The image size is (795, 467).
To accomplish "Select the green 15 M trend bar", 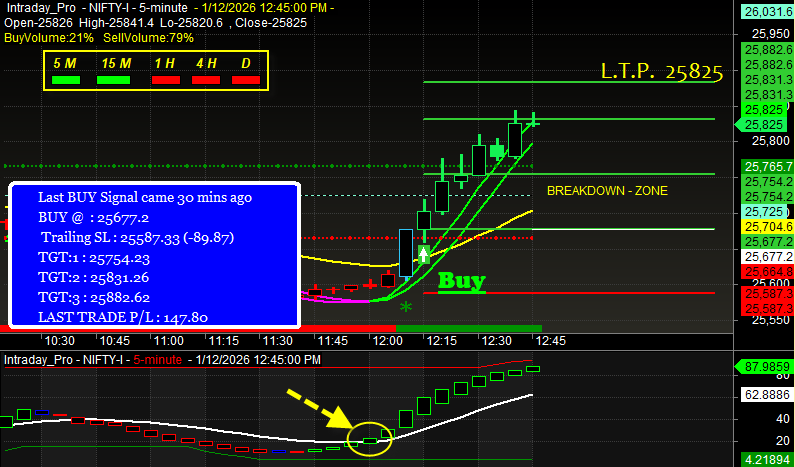I will pos(114,80).
